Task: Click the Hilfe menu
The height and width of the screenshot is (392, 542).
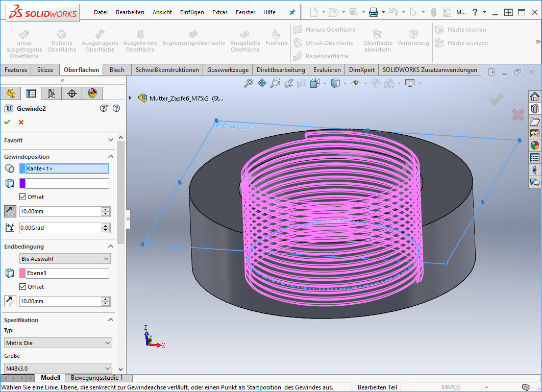Action: point(269,12)
